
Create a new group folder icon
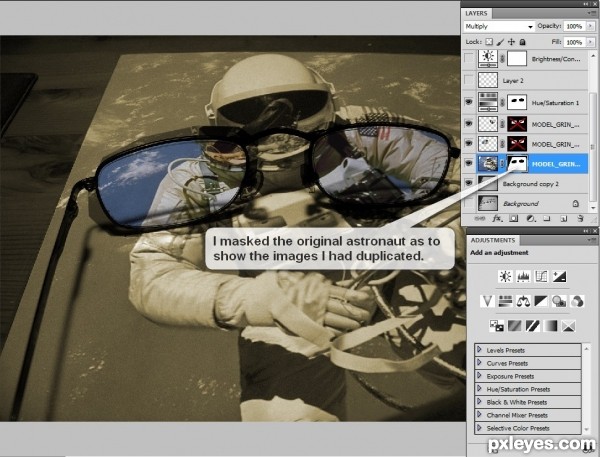click(x=547, y=219)
